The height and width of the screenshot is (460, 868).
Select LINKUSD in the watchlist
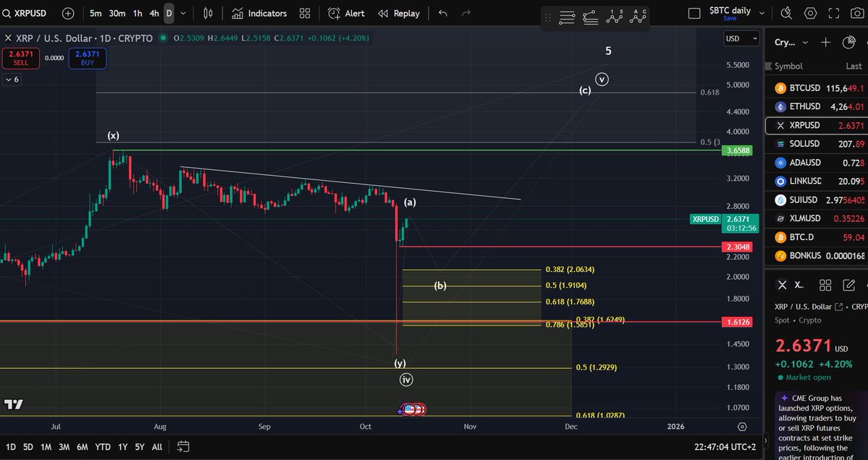coord(817,182)
